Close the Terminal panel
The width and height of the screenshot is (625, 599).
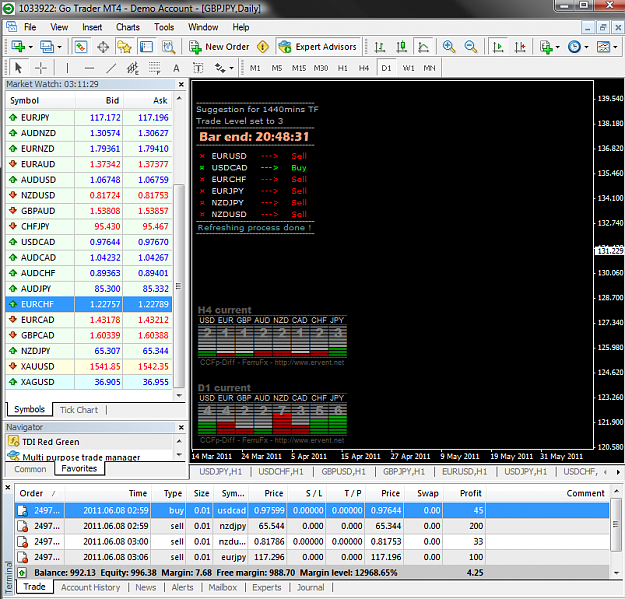pyautogui.click(x=7, y=487)
